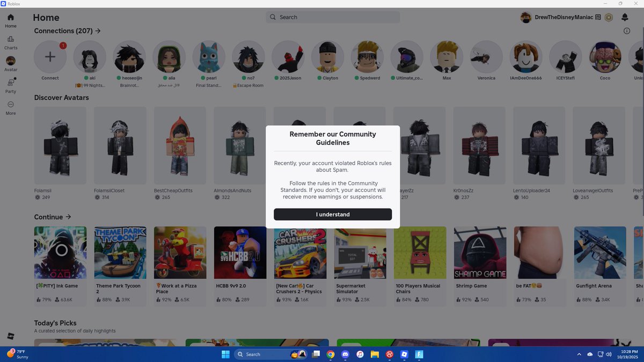The image size is (644, 362).
Task: Focus the Roblox search field
Action: point(333,17)
